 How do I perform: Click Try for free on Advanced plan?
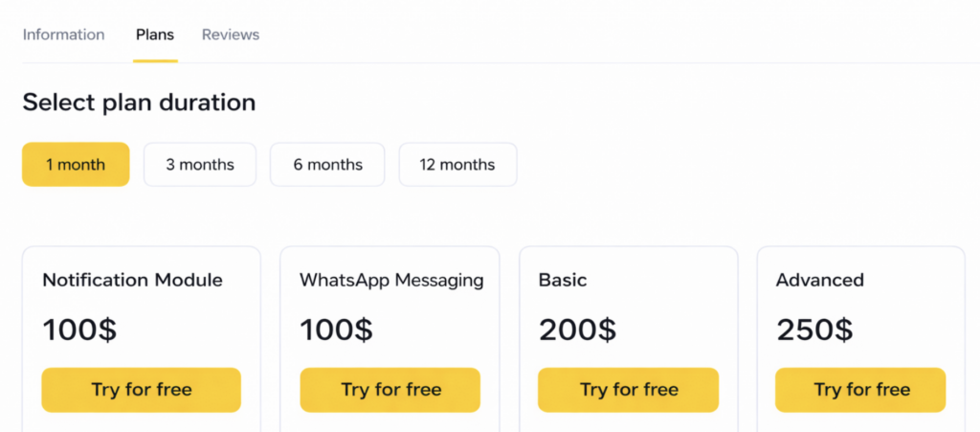click(861, 390)
